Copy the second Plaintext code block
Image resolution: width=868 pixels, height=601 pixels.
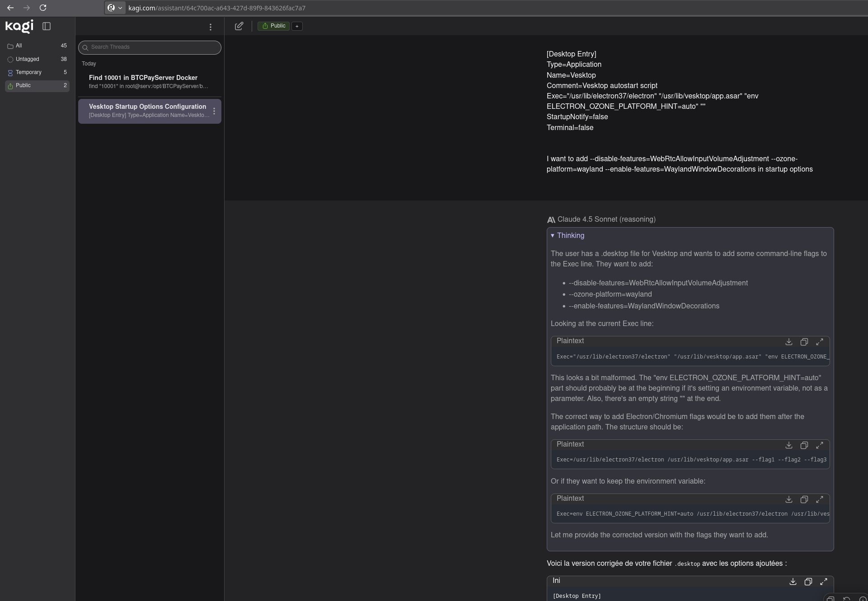(x=804, y=445)
